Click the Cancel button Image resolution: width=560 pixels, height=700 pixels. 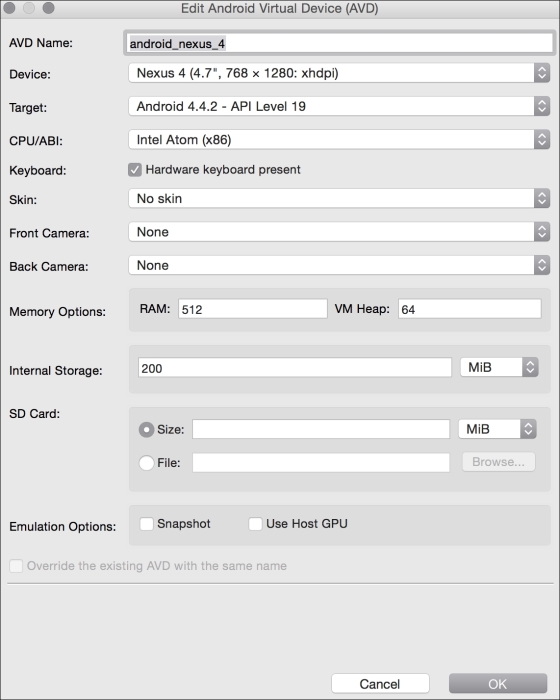pyautogui.click(x=380, y=684)
